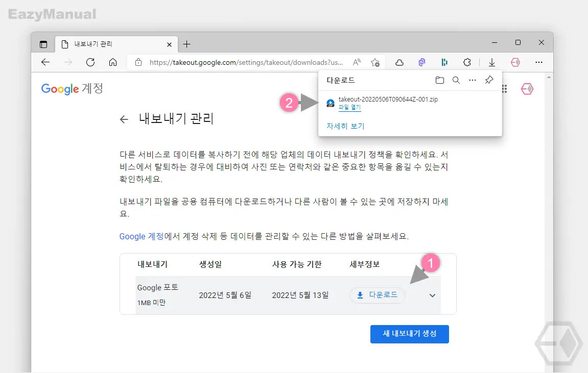
Task: Open the Google 계정 blue link
Action: (142, 236)
